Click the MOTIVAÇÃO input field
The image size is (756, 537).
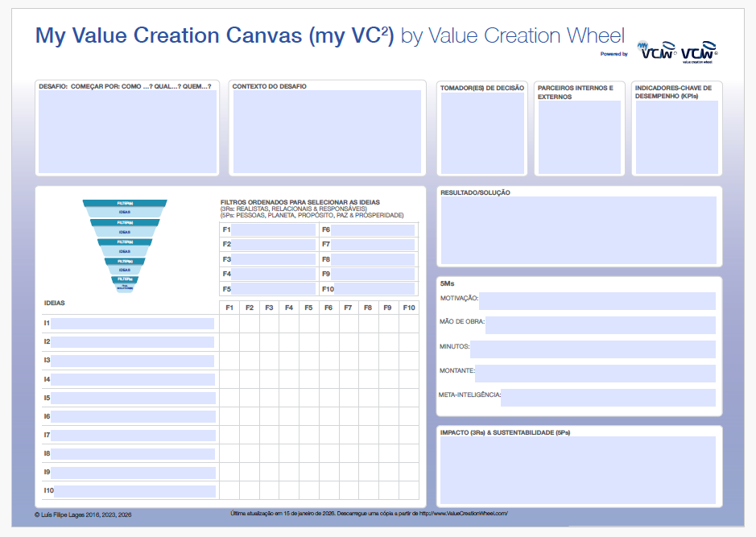click(x=597, y=301)
